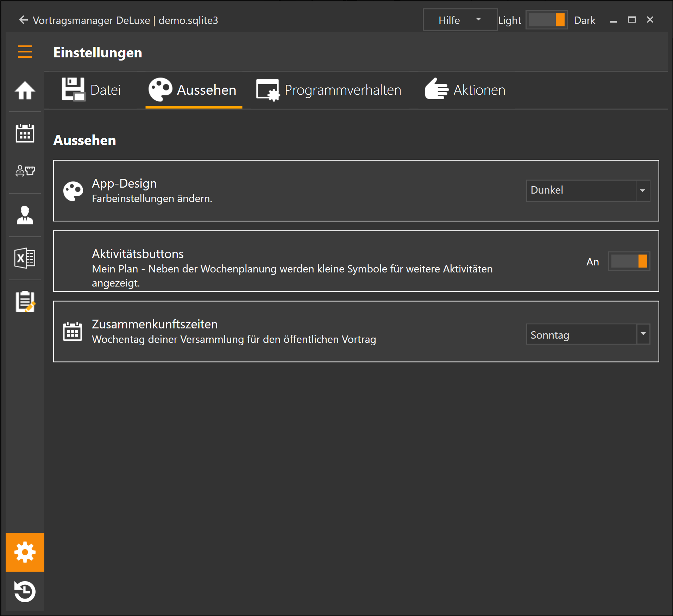Click the 'An' toggle state label
This screenshot has height=616, width=673.
click(x=593, y=262)
